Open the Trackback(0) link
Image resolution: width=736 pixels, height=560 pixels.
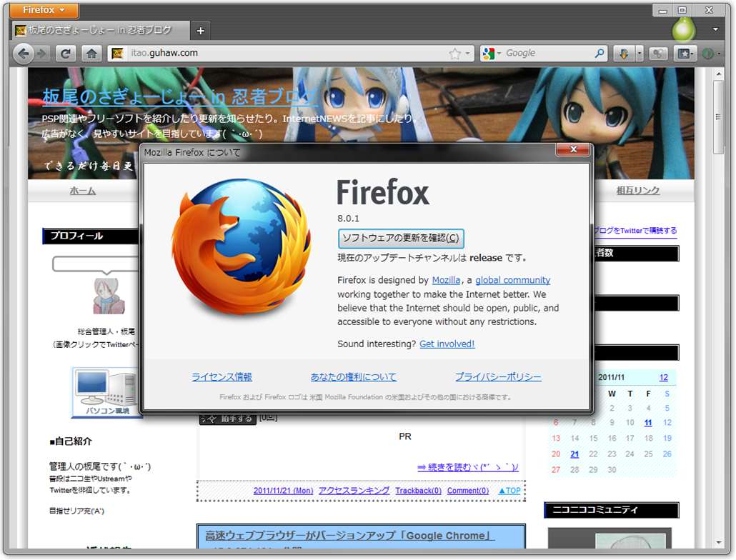pos(418,491)
